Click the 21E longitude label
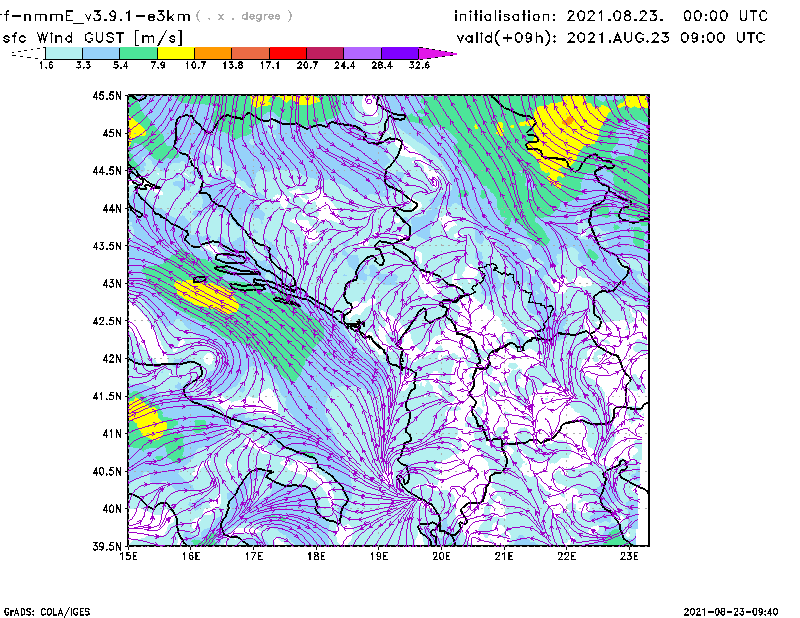This screenshot has width=800, height=618. [504, 556]
